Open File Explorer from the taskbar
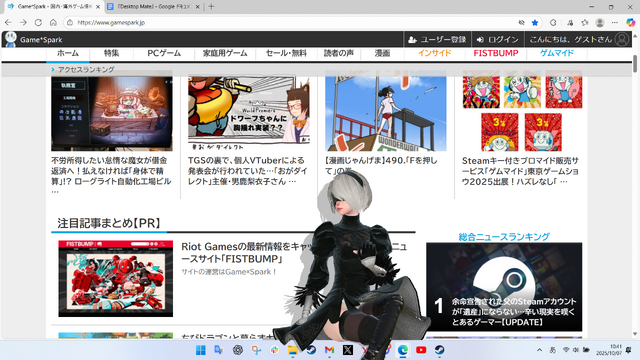The height and width of the screenshot is (360, 640). point(293,350)
